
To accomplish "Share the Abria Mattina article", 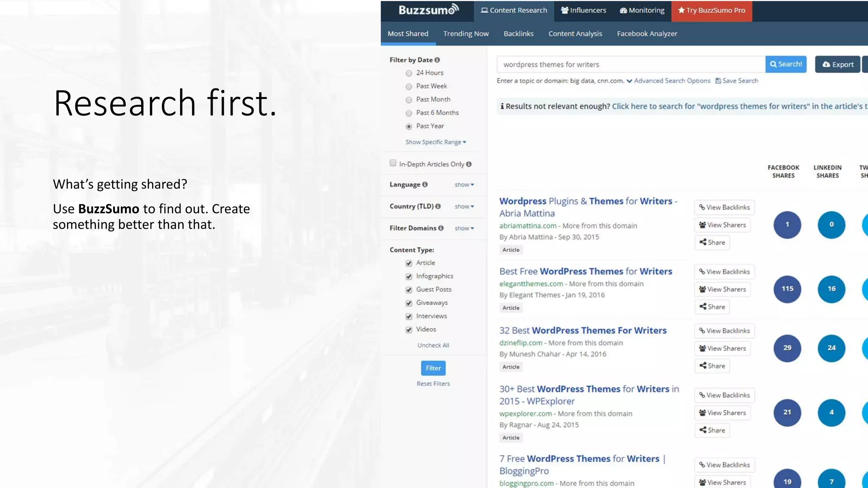I will 712,242.
